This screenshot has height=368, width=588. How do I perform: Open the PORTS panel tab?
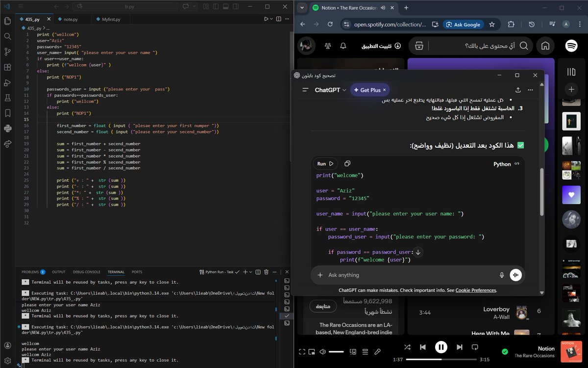[x=137, y=272]
